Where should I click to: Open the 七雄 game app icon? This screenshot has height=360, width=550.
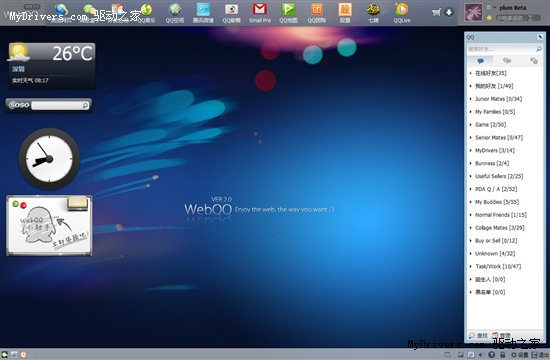point(373,12)
